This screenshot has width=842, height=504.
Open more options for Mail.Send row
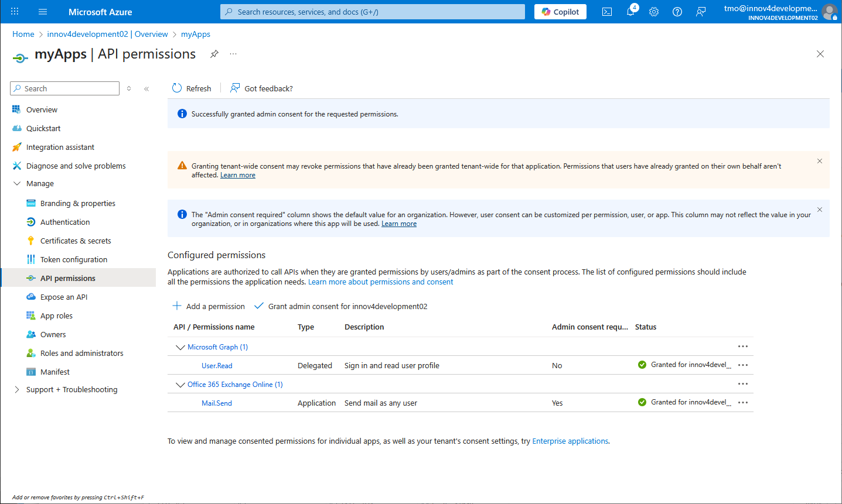coord(743,403)
